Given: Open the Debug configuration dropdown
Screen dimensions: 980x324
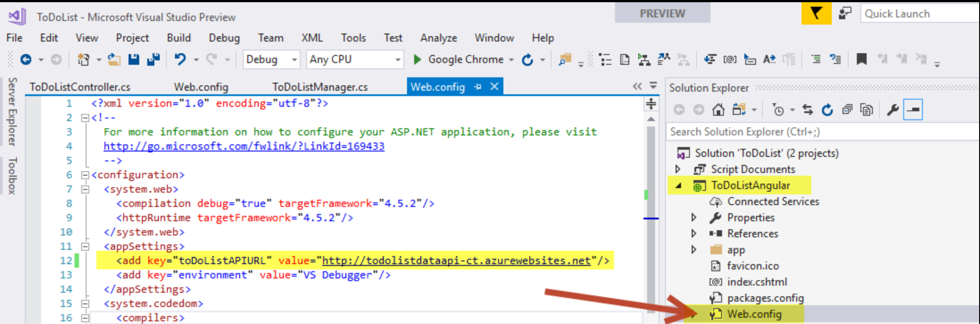Looking at the screenshot, I should click(271, 59).
